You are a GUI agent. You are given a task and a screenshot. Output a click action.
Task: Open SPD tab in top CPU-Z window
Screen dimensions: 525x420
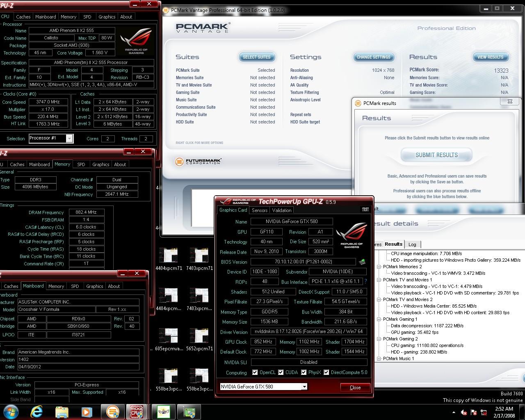tap(87, 17)
